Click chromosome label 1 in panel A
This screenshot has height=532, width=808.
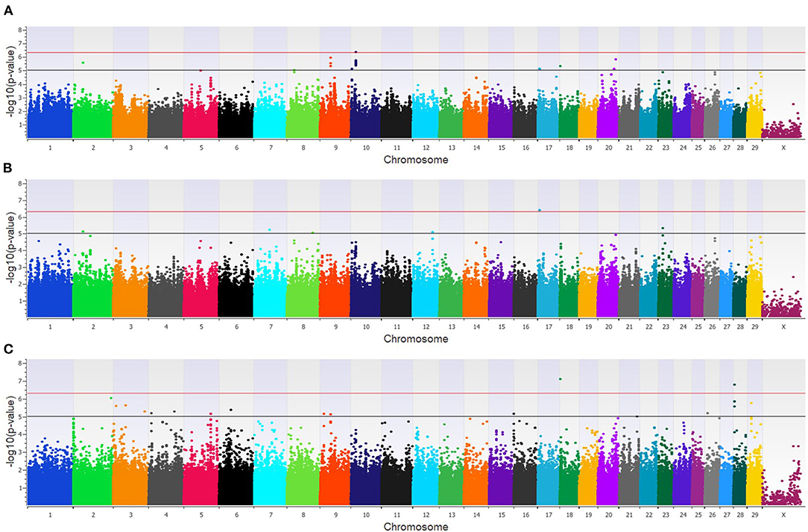50,148
